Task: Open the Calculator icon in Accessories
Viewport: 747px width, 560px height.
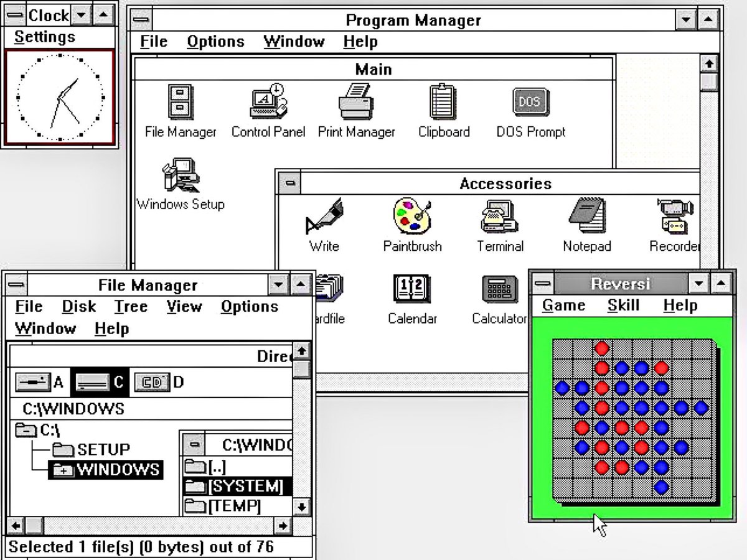Action: 500,289
